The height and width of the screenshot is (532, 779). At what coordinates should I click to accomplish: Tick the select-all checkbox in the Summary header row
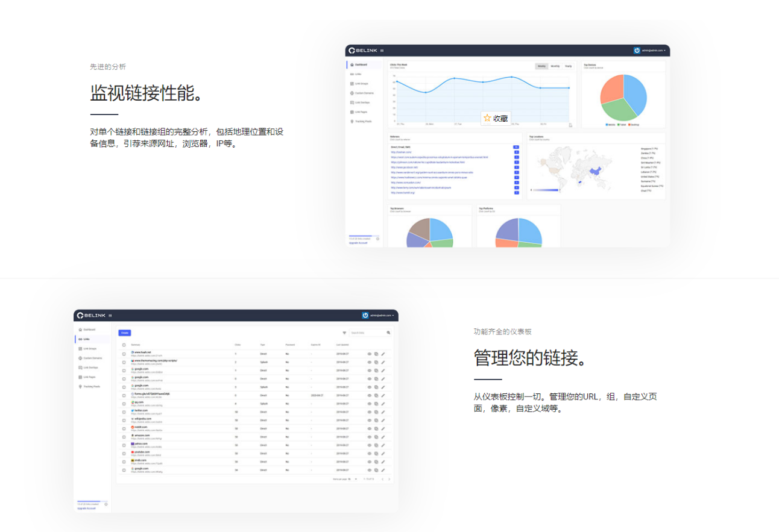tap(124, 345)
